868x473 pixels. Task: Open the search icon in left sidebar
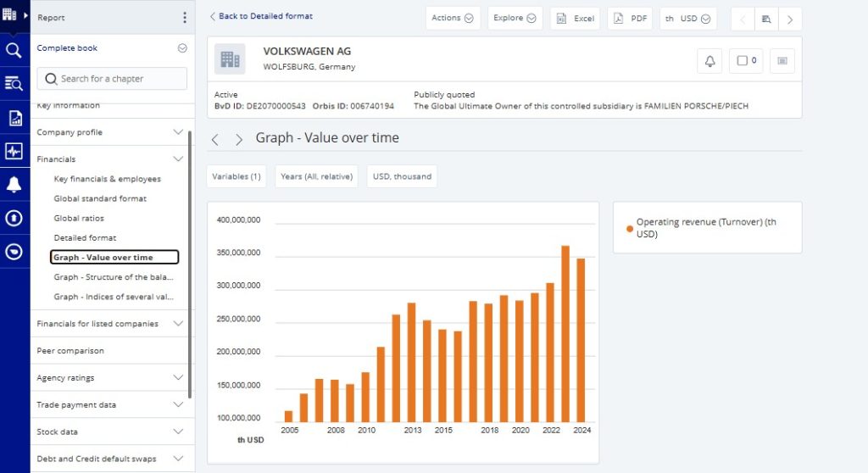point(14,50)
